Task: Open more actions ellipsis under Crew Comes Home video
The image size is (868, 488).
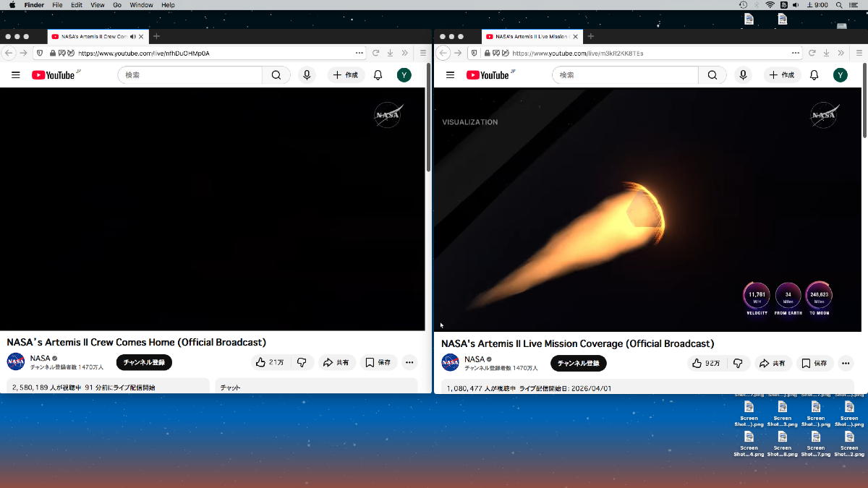Action: pyautogui.click(x=409, y=362)
